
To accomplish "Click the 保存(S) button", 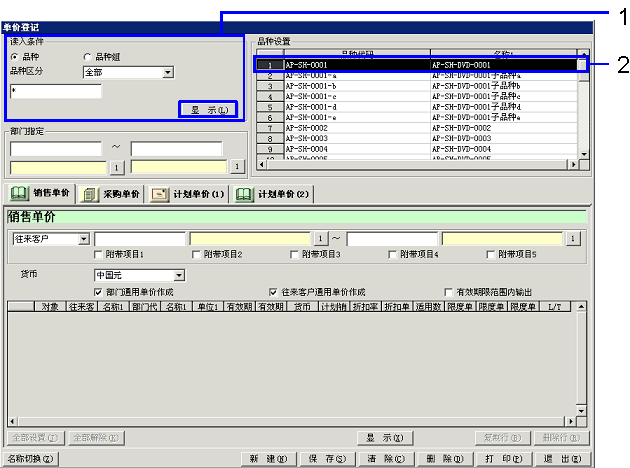I will 327,458.
